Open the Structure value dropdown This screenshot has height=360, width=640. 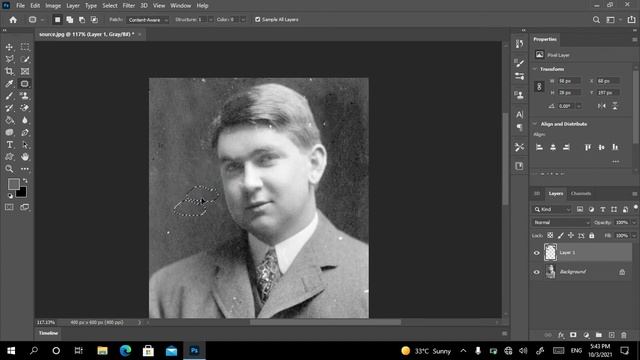pyautogui.click(x=211, y=20)
